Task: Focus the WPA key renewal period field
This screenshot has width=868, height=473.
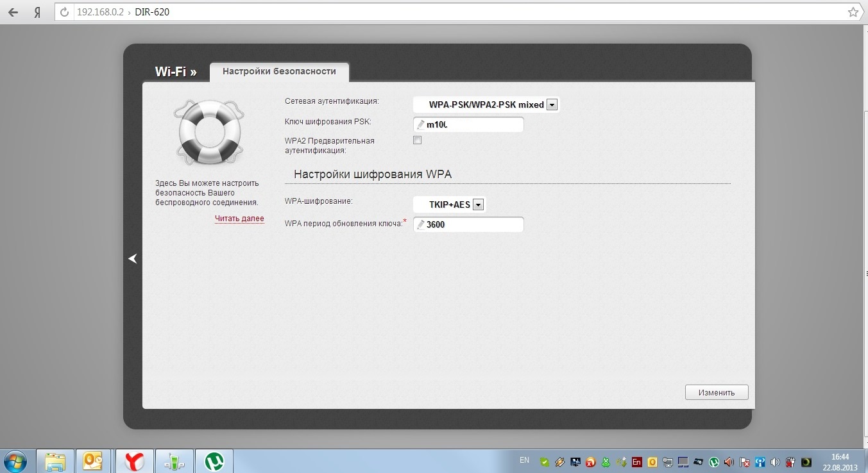Action: click(x=468, y=224)
